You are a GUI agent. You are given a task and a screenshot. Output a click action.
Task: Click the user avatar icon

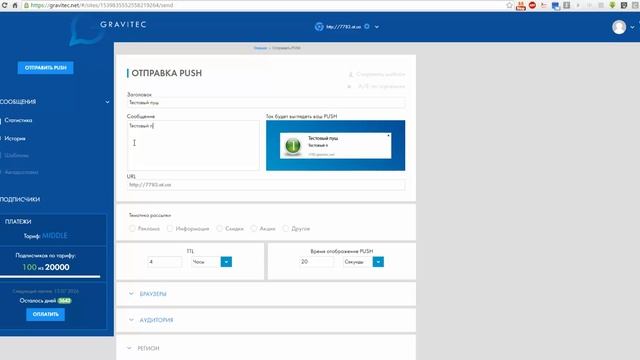tap(619, 27)
